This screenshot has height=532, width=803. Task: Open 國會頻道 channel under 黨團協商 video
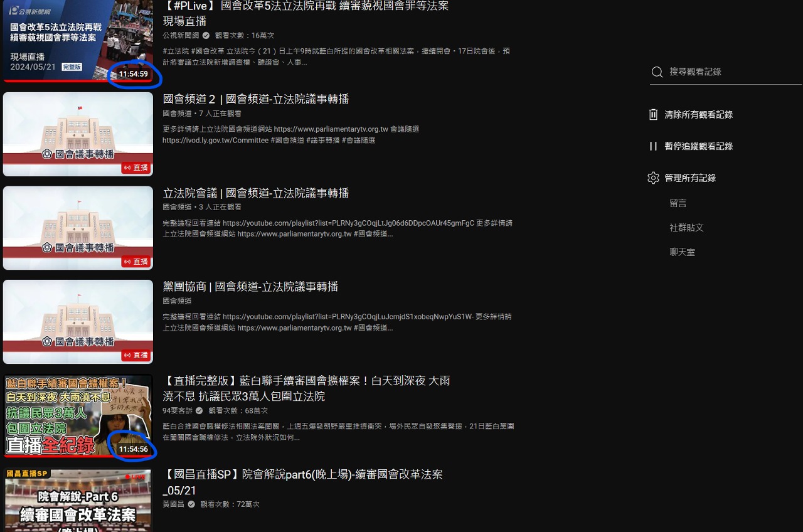point(177,301)
